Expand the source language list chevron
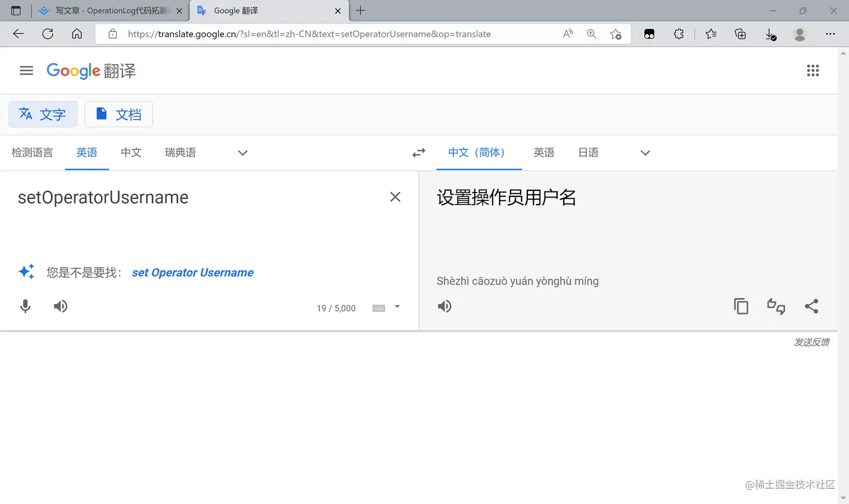Image resolution: width=849 pixels, height=504 pixels. (243, 153)
